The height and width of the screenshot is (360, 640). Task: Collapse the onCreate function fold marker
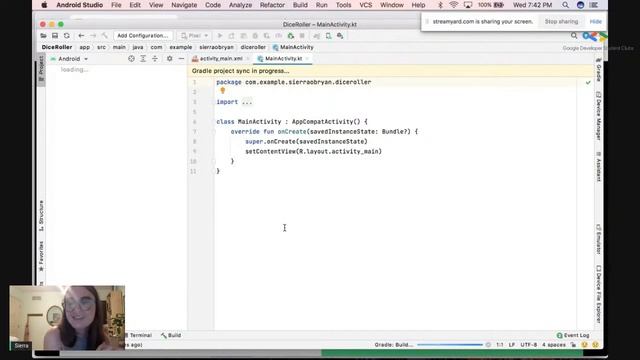click(213, 132)
